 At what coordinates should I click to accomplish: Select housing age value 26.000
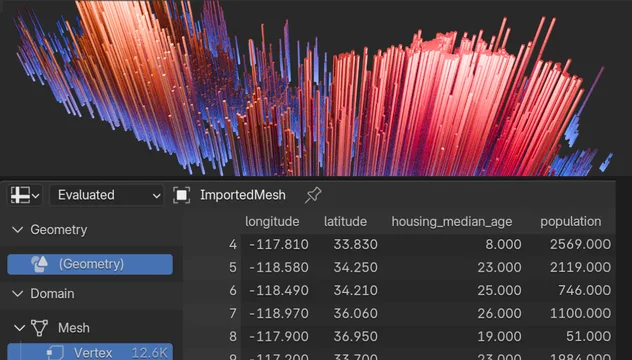pos(499,313)
